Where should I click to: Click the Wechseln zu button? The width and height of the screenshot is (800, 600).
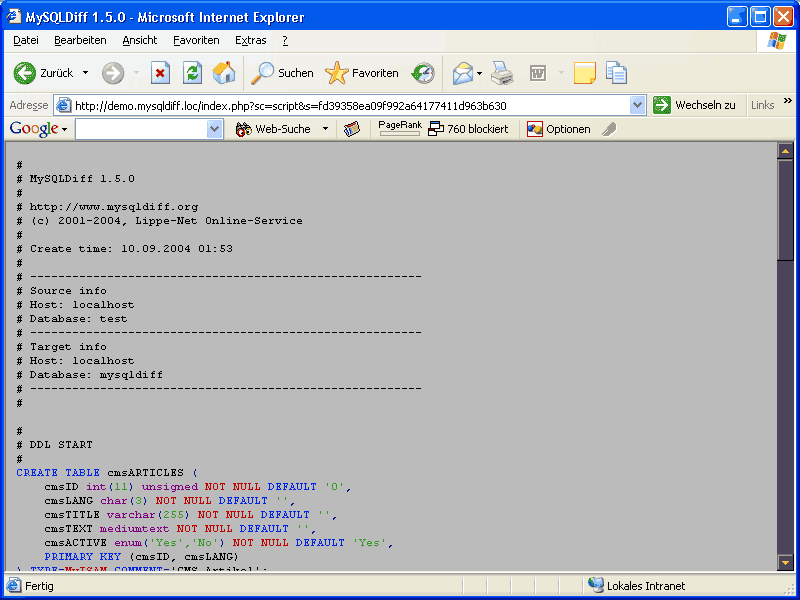[694, 105]
